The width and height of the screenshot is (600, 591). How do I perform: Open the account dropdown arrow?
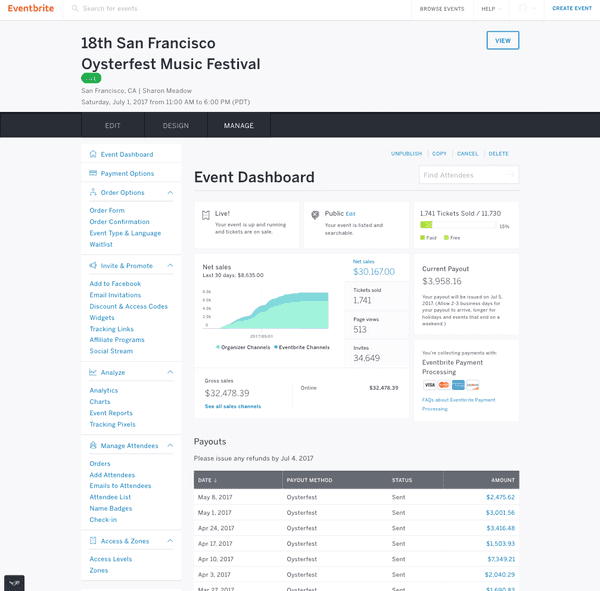pos(534,8)
